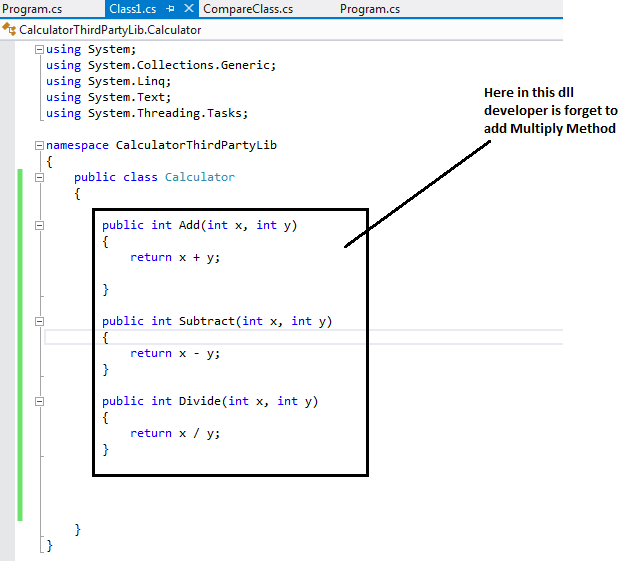Place cursor on the Add method name
642x561 pixels.
pos(189,225)
